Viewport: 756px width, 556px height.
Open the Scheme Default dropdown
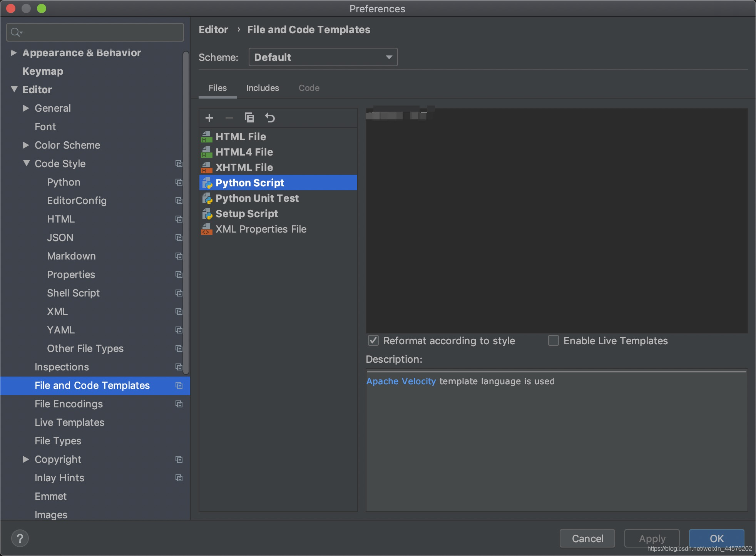tap(323, 57)
